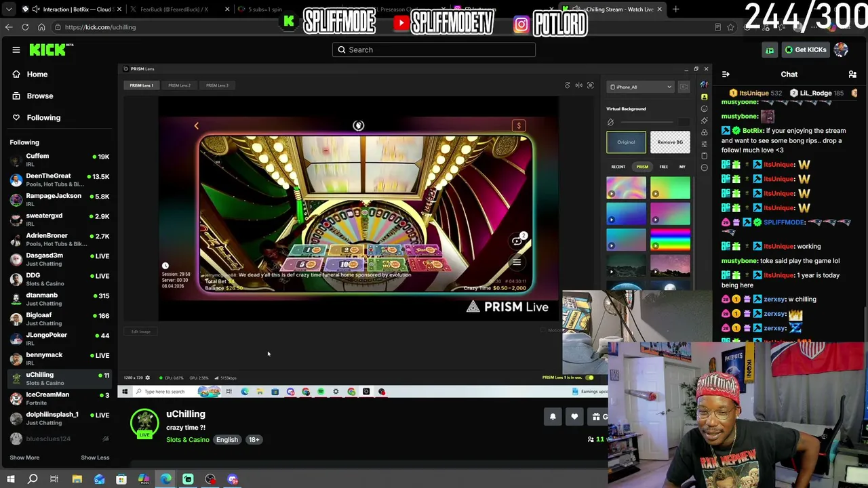Open the sparkle beauty effects icon
This screenshot has width=868, height=488.
(x=704, y=121)
